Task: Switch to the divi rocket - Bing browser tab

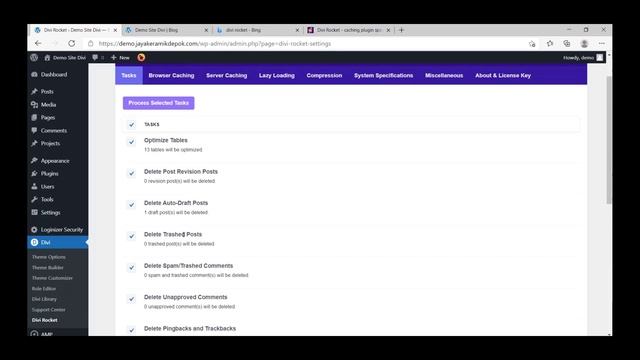Action: pyautogui.click(x=257, y=30)
